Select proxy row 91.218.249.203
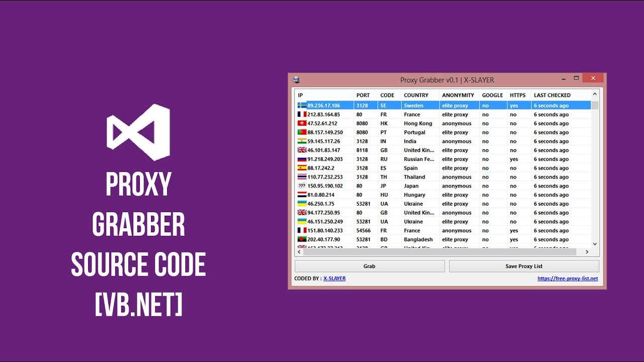The width and height of the screenshot is (644, 362). coord(443,159)
